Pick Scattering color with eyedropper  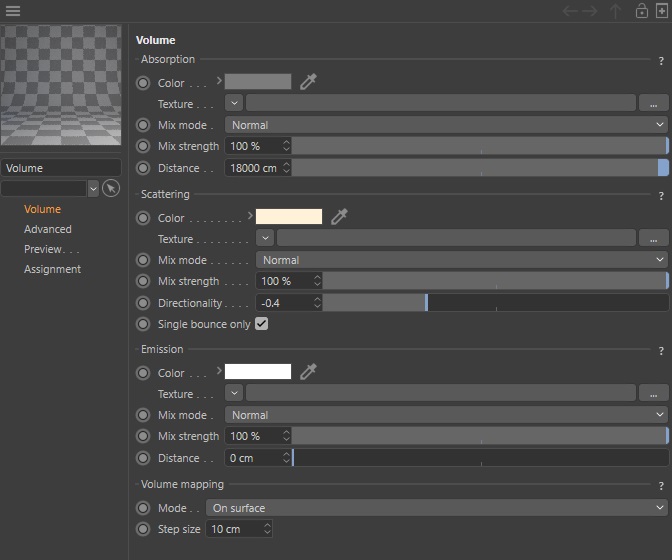[x=339, y=216]
